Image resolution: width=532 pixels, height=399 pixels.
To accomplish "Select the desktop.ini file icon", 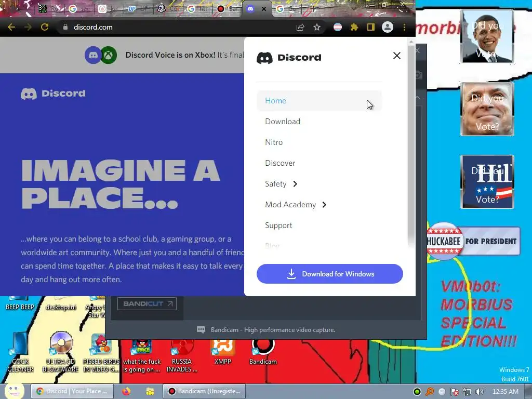I will pos(61,303).
